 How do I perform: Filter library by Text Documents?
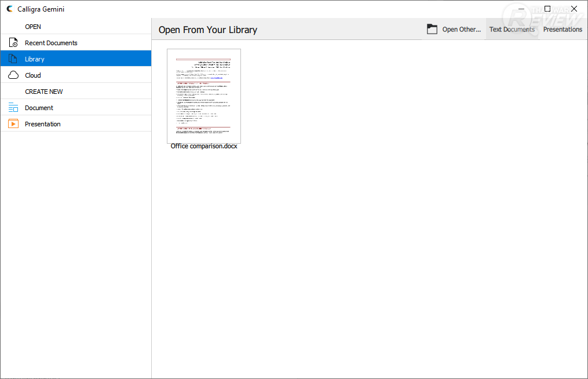click(512, 30)
